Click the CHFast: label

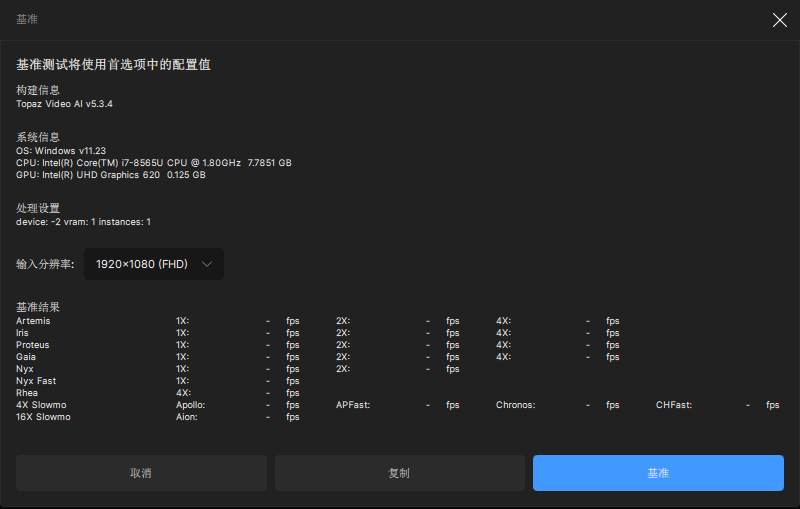pos(673,405)
